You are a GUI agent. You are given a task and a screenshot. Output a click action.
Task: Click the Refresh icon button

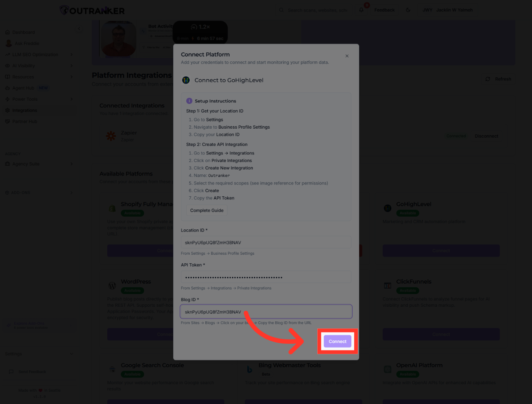point(487,79)
